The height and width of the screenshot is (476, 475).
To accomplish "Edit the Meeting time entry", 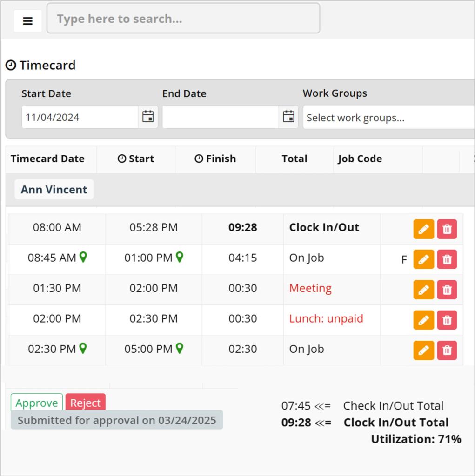I will coord(423,290).
